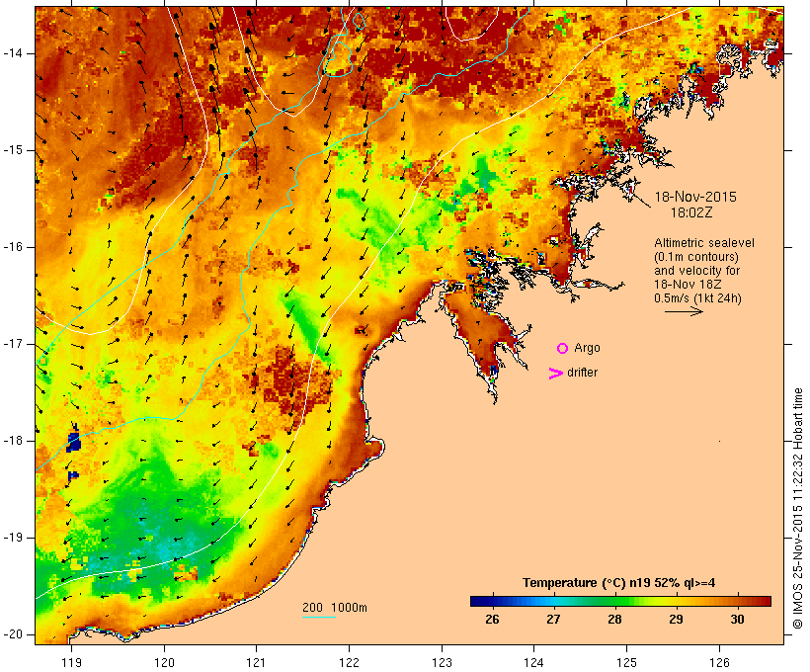Click the '(0.1m contours)' text line
Viewport: 810px width, 672px height.
(696, 257)
